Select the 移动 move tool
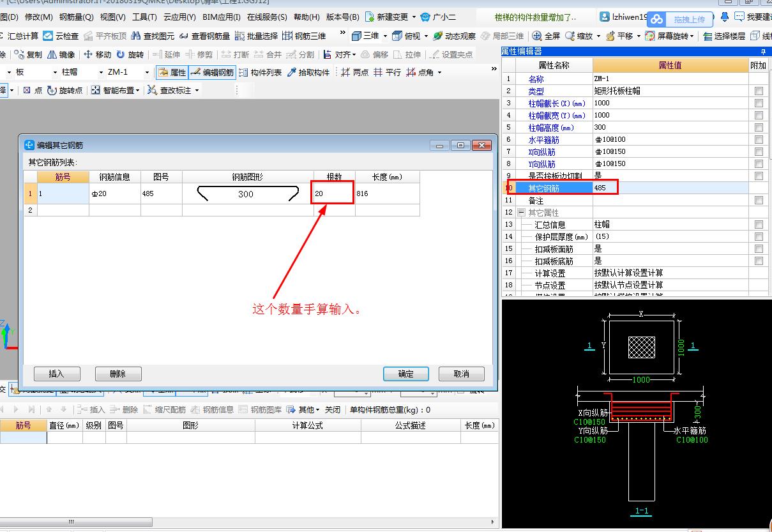 [x=98, y=55]
